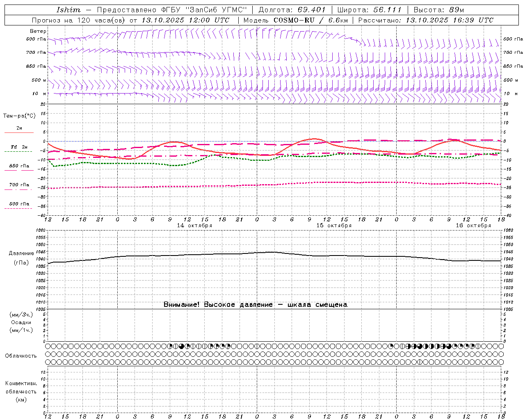Click the model name "COSMO-RU / 6.6км"

point(311,20)
